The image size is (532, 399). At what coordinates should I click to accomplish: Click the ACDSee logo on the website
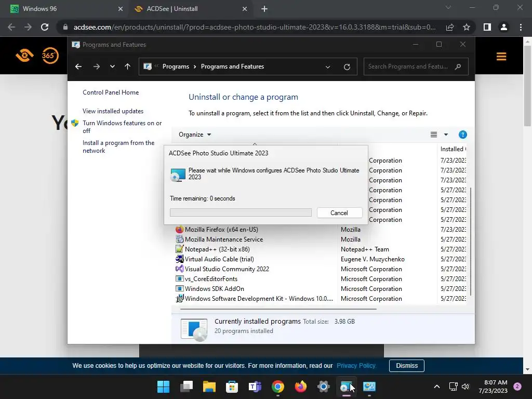24,55
